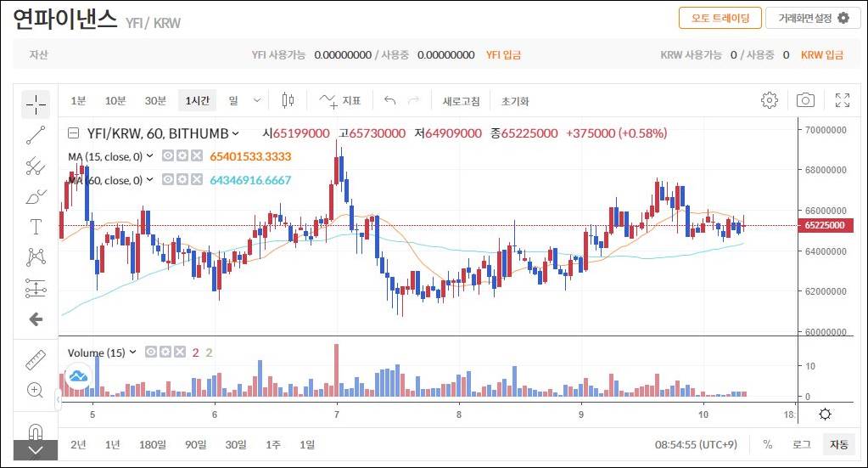This screenshot has height=468, width=868.
Task: Open MA 60 indicator settings gear
Action: [x=182, y=179]
